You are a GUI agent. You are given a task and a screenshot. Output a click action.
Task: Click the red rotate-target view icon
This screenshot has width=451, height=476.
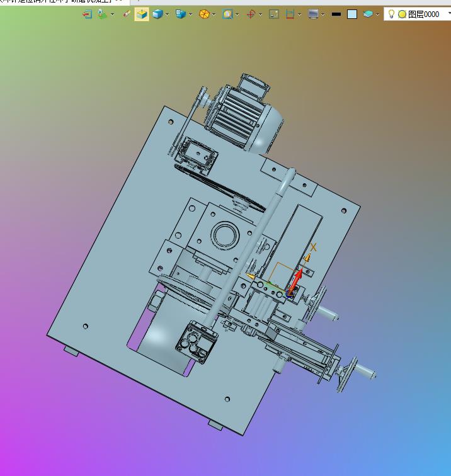pyautogui.click(x=251, y=14)
